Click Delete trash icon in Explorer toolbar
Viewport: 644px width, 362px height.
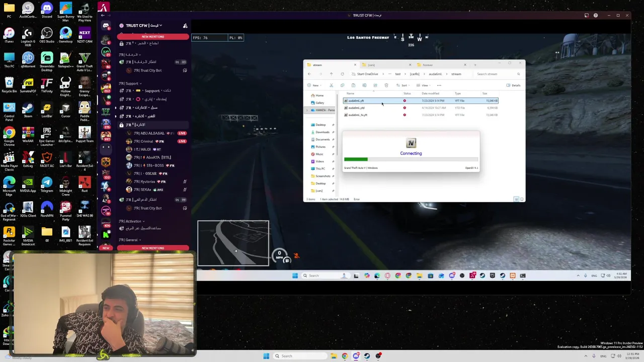click(x=386, y=85)
